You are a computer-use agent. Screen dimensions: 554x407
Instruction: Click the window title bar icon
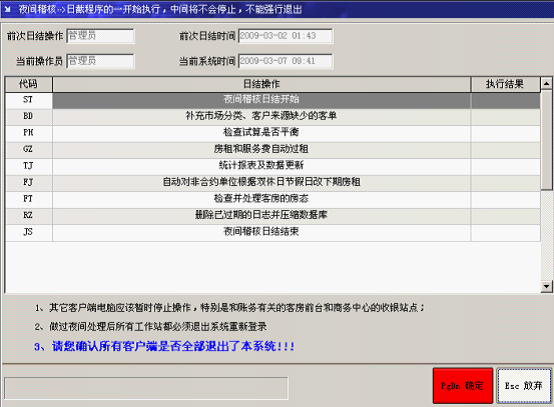pyautogui.click(x=7, y=9)
